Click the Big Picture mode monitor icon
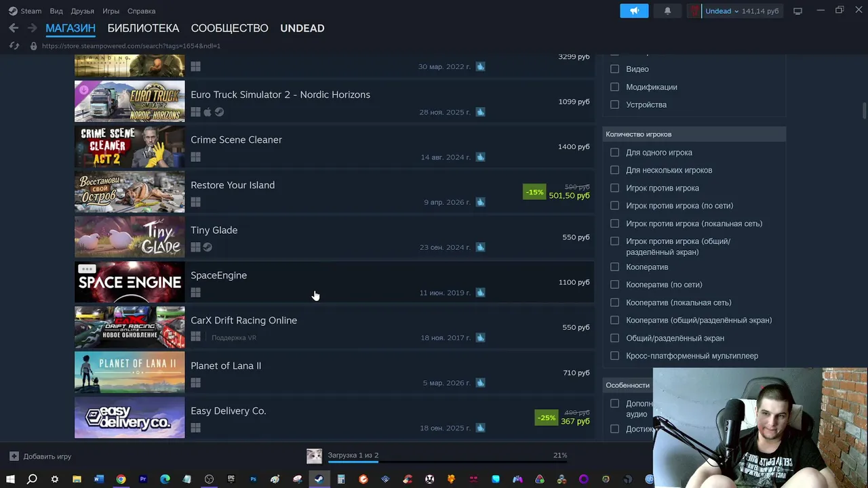Viewport: 868px width, 488px height. [797, 11]
